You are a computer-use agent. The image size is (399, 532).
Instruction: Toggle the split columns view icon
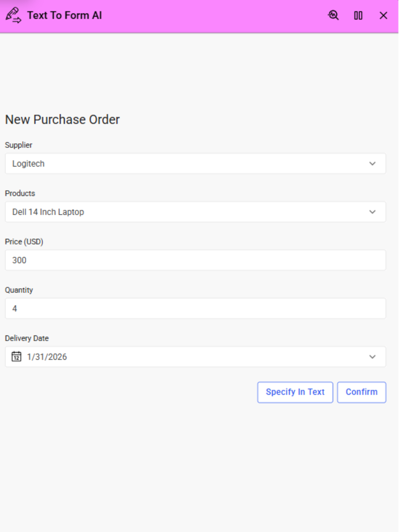click(358, 15)
